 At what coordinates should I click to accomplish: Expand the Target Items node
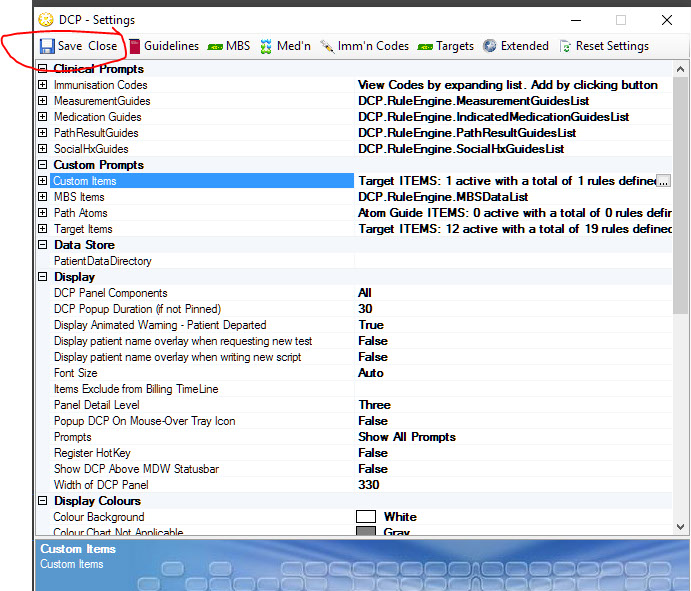point(43,229)
